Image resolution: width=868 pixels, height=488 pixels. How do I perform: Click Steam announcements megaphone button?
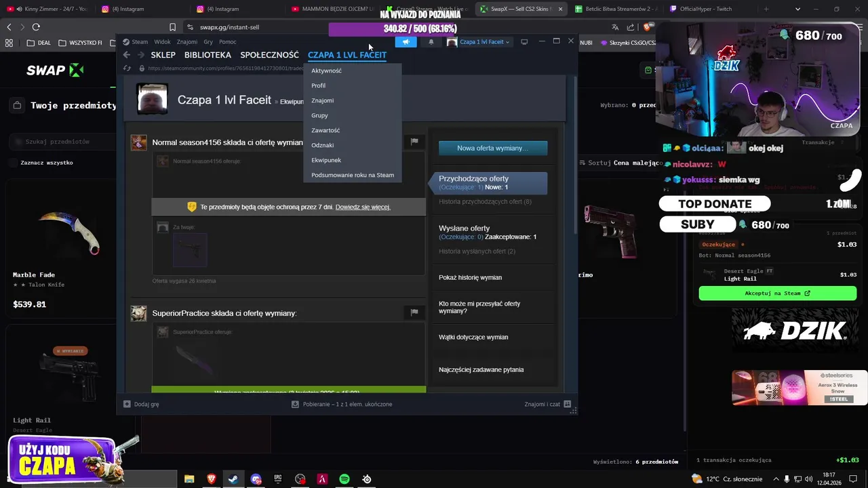pyautogui.click(x=406, y=42)
